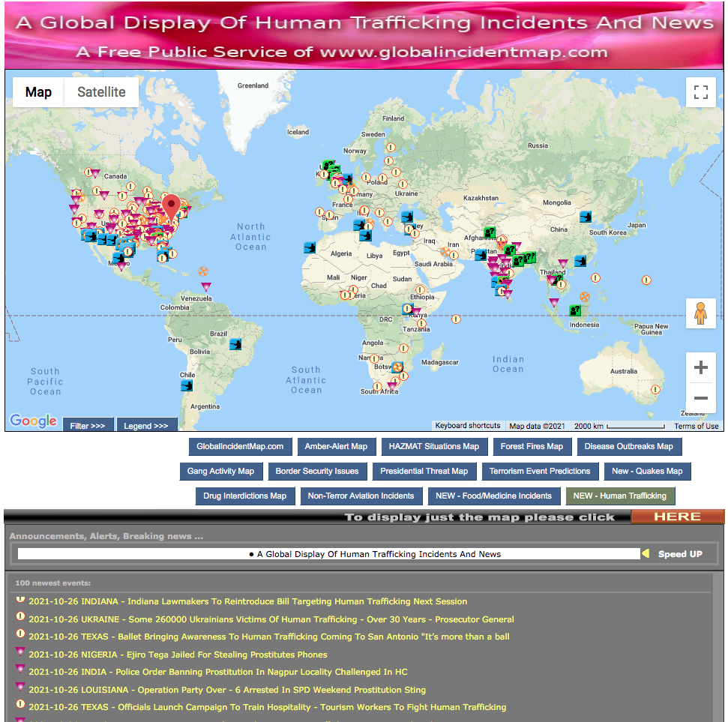Zoom in with the plus button
The width and height of the screenshot is (728, 722).
click(700, 367)
